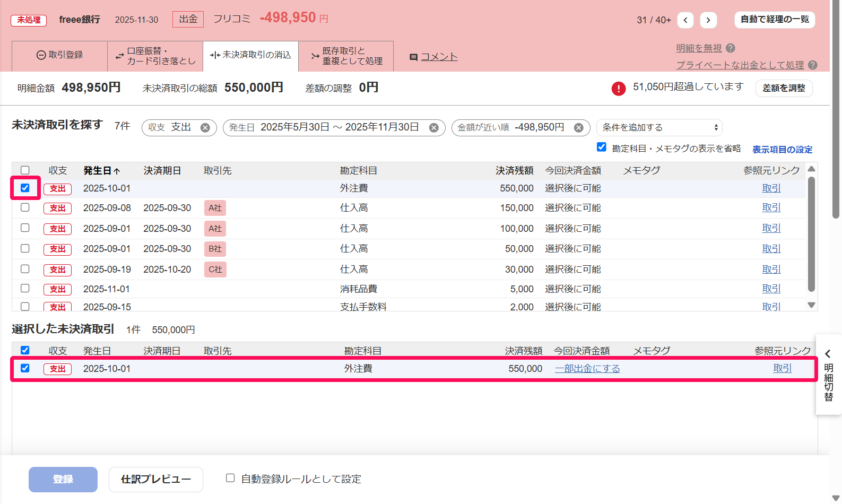This screenshot has height=504, width=842.
Task: Go to next statement with right chevron
Action: coord(708,20)
